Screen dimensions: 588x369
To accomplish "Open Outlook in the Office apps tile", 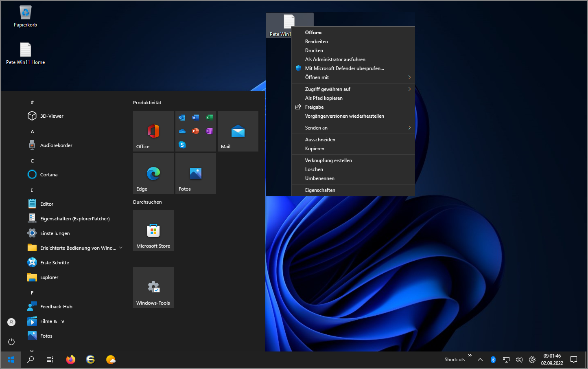I will (x=182, y=118).
